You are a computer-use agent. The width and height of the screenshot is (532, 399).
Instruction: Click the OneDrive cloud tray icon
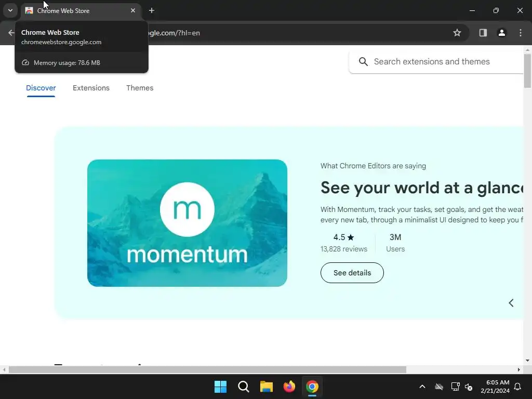pyautogui.click(x=439, y=387)
